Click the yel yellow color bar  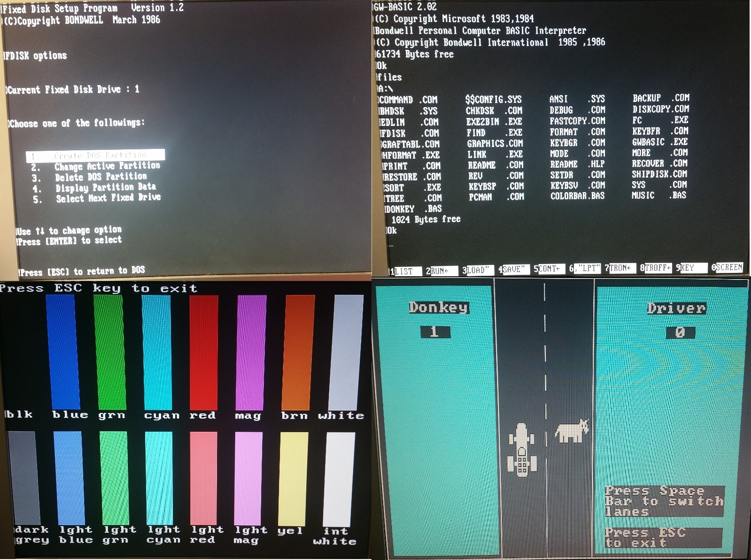294,479
